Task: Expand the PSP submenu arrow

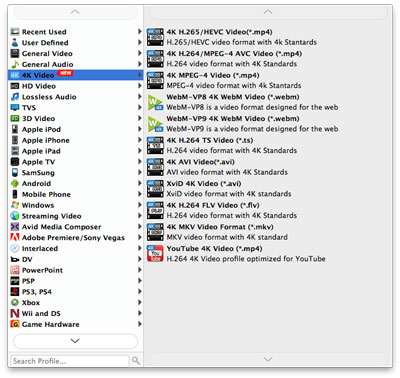Action: (140, 281)
